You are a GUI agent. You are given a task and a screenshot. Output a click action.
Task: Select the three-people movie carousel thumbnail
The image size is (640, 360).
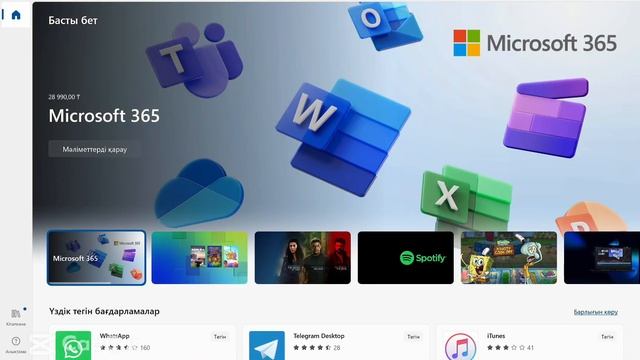[x=302, y=258]
